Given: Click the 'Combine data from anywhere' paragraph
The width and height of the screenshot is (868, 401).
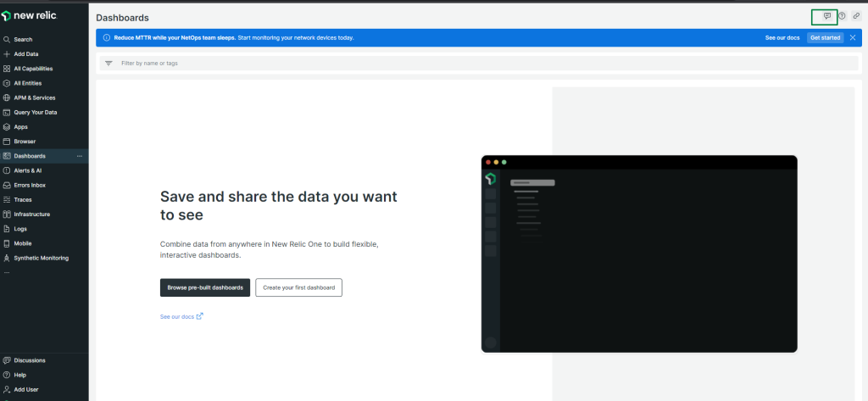Looking at the screenshot, I should [x=269, y=250].
